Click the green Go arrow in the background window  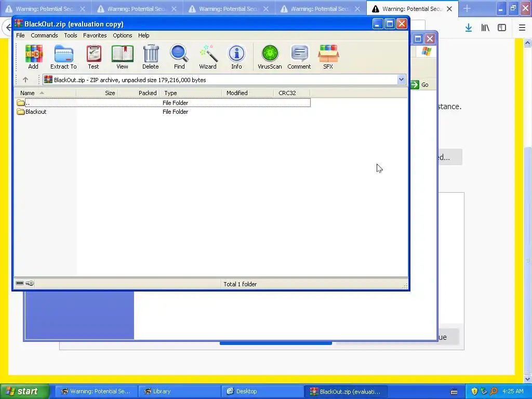point(415,85)
